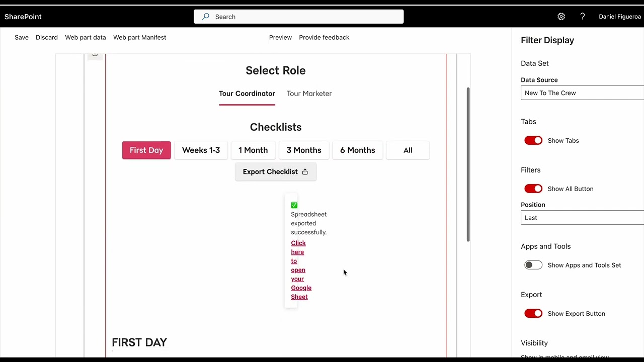The height and width of the screenshot is (362, 644).
Task: Select the All checklist filter
Action: coord(408,150)
